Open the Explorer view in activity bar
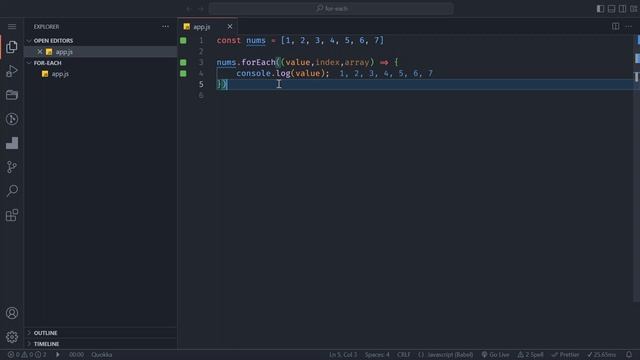The height and width of the screenshot is (360, 640). (12, 47)
